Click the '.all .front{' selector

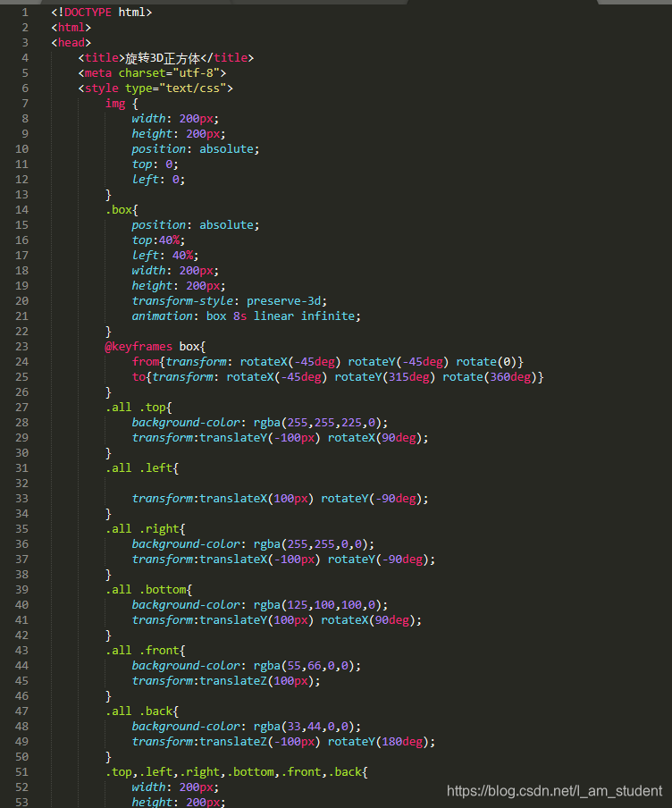pos(146,651)
